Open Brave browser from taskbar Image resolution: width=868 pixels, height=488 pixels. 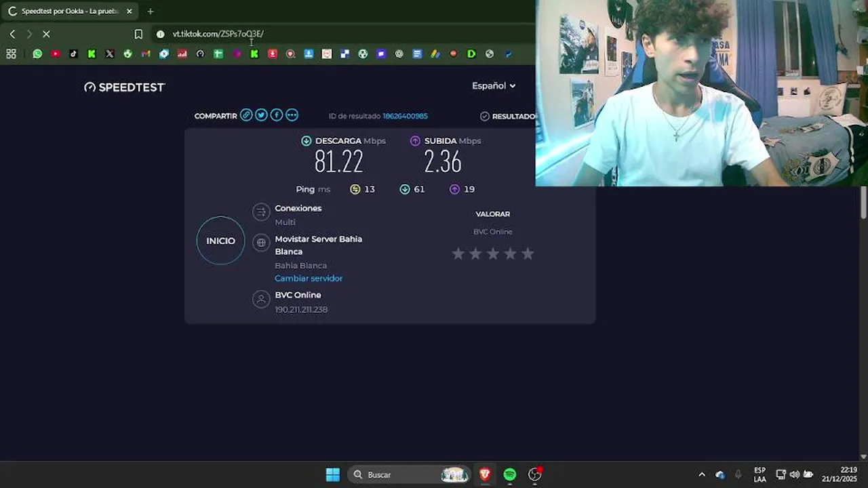485,474
